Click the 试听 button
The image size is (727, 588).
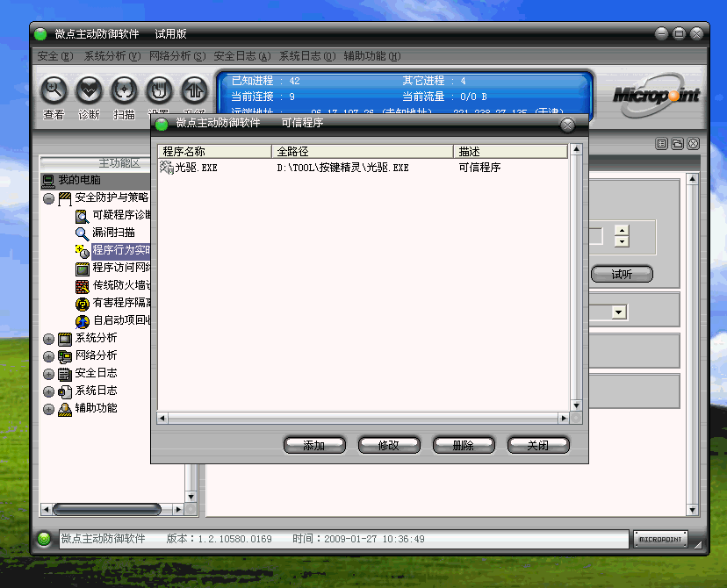[622, 275]
